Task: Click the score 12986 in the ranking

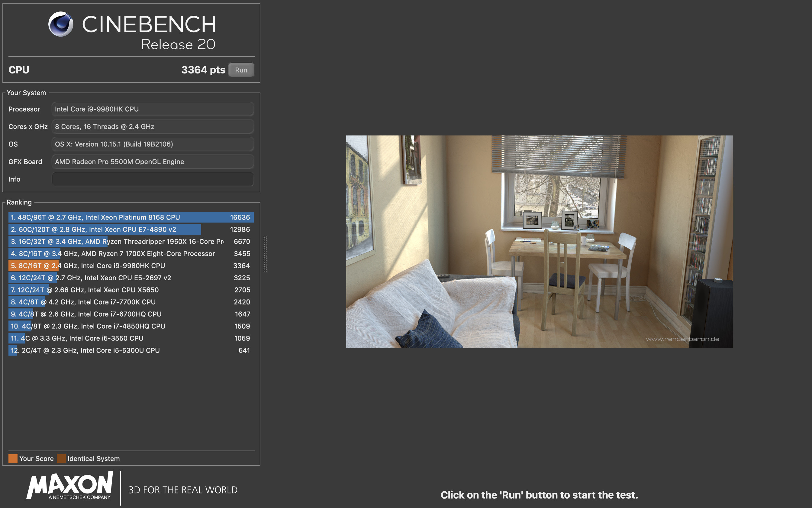Action: click(240, 230)
